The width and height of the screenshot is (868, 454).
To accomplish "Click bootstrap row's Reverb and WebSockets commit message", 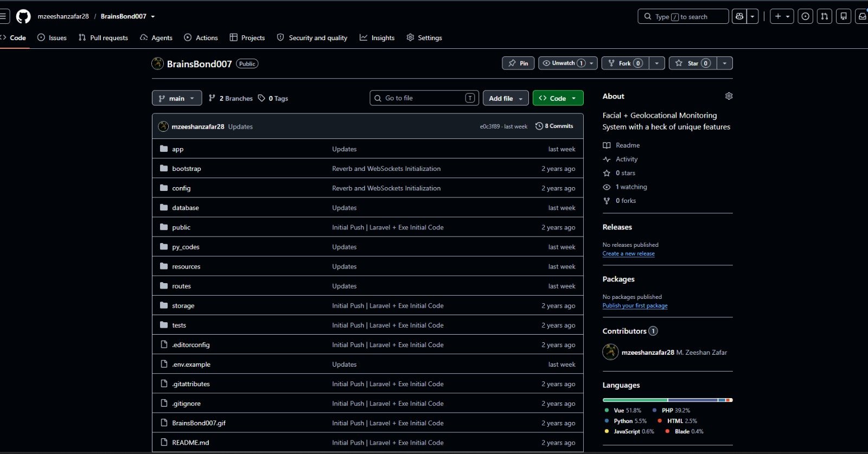I will (x=386, y=169).
